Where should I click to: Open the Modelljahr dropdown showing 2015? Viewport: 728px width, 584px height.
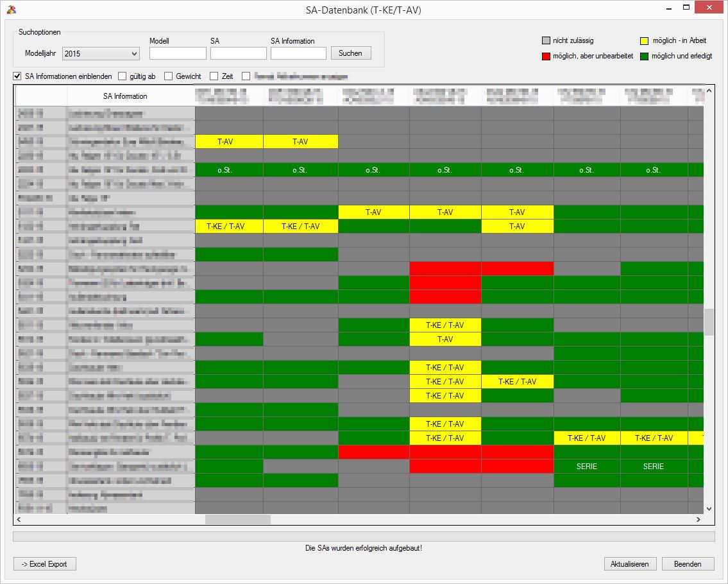pyautogui.click(x=101, y=53)
